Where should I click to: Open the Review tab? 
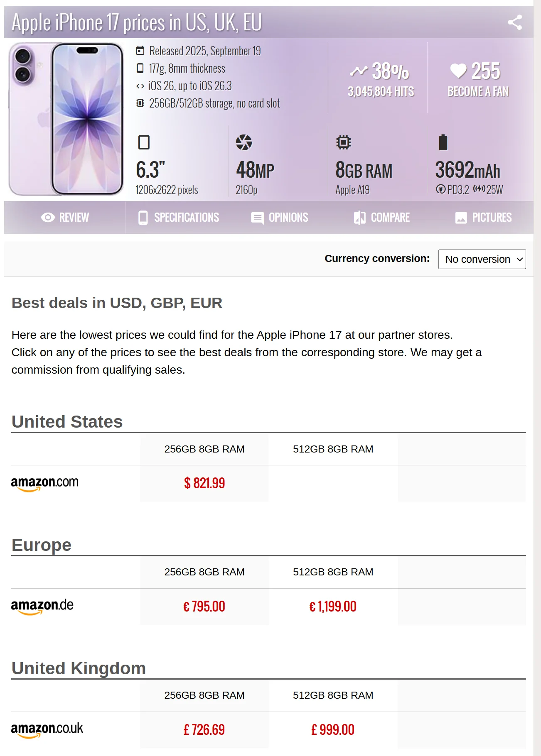[65, 218]
